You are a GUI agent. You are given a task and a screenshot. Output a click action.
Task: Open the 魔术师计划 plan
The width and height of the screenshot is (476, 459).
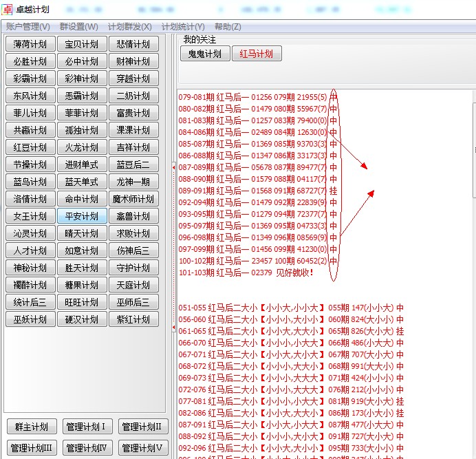point(133,199)
